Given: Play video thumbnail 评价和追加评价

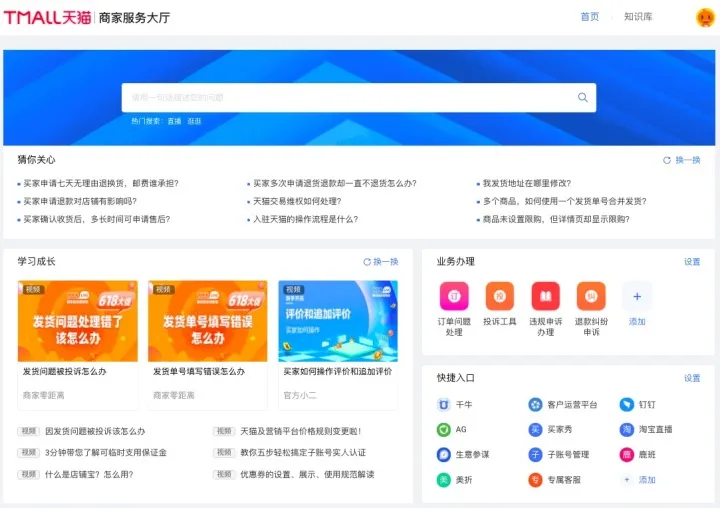Looking at the screenshot, I should tap(338, 321).
